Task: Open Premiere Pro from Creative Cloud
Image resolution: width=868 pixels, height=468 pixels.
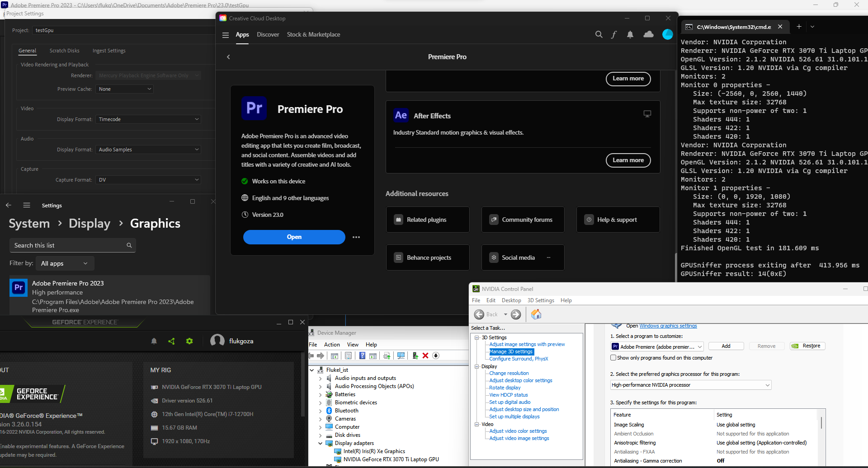Action: [x=294, y=237]
